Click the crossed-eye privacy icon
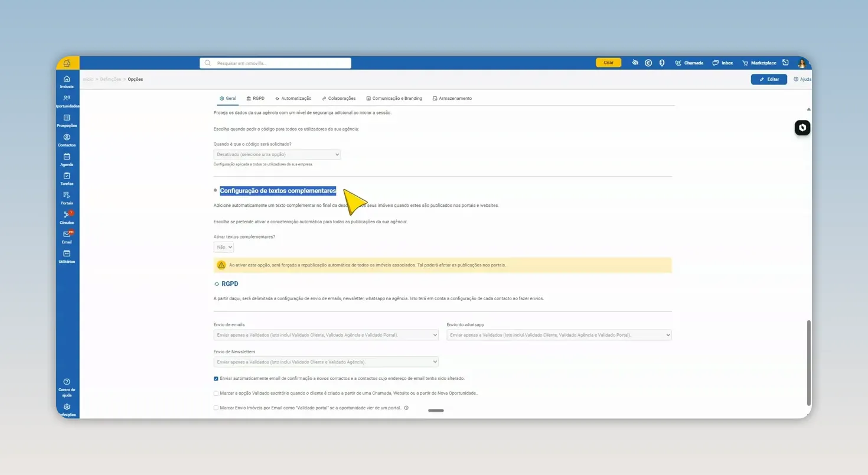 [x=635, y=63]
